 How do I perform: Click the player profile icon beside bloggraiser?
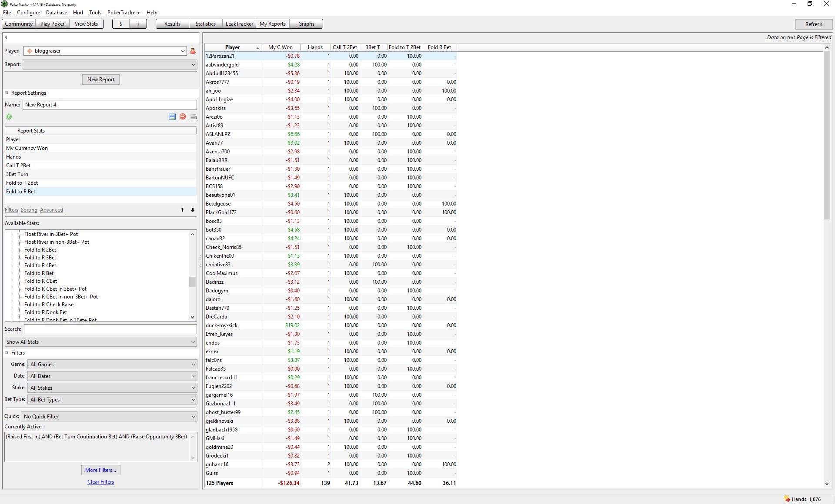(x=193, y=51)
